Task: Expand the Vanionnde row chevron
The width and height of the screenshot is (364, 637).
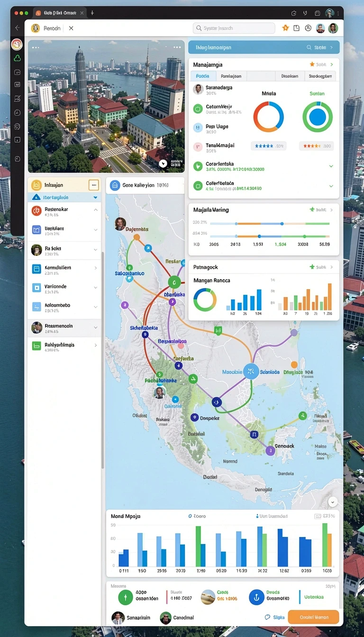Action: click(x=95, y=287)
